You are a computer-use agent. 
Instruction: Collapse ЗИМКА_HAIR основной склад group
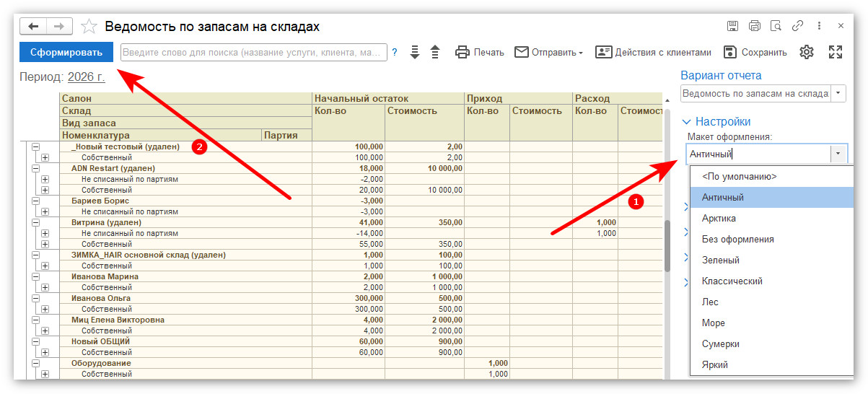point(34,255)
